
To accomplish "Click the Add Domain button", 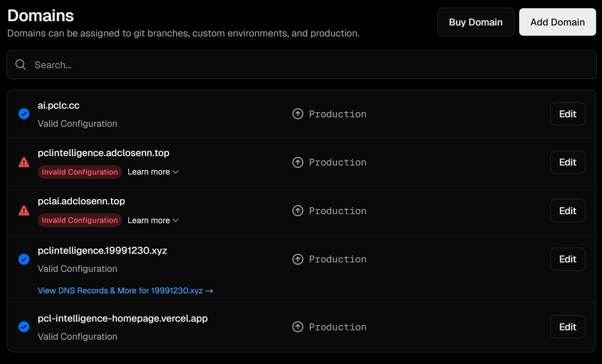I will (557, 22).
